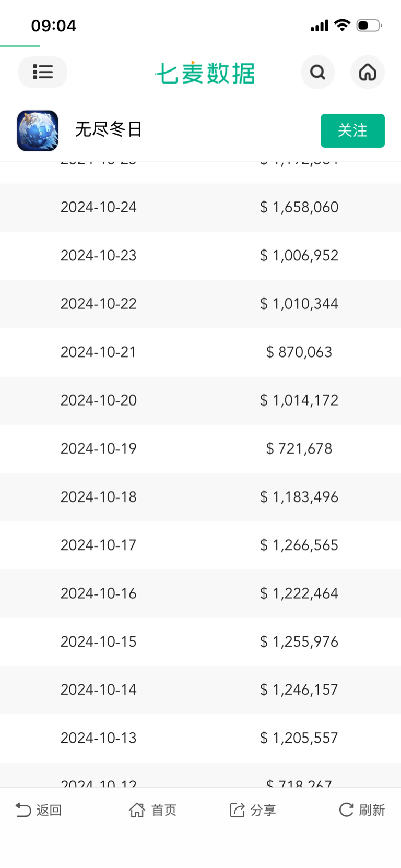Tap the 首页 house icon
The width and height of the screenshot is (401, 868).
tap(137, 810)
